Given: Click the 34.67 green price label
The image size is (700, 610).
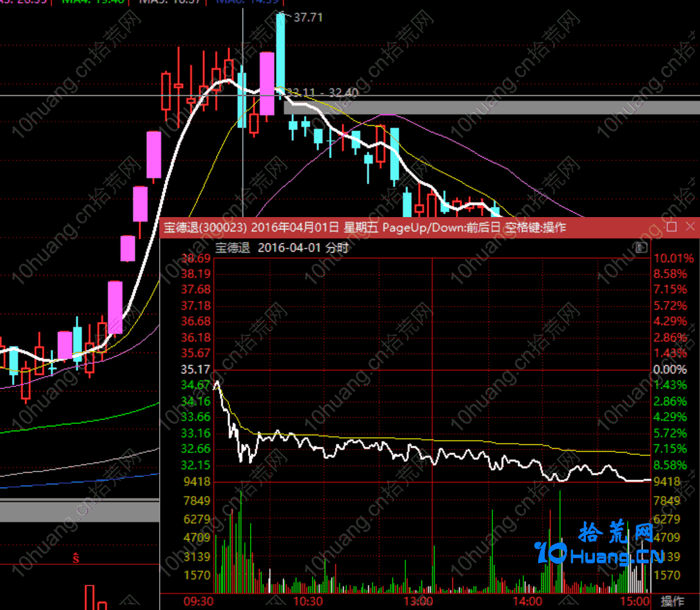Looking at the screenshot, I should click(x=195, y=385).
